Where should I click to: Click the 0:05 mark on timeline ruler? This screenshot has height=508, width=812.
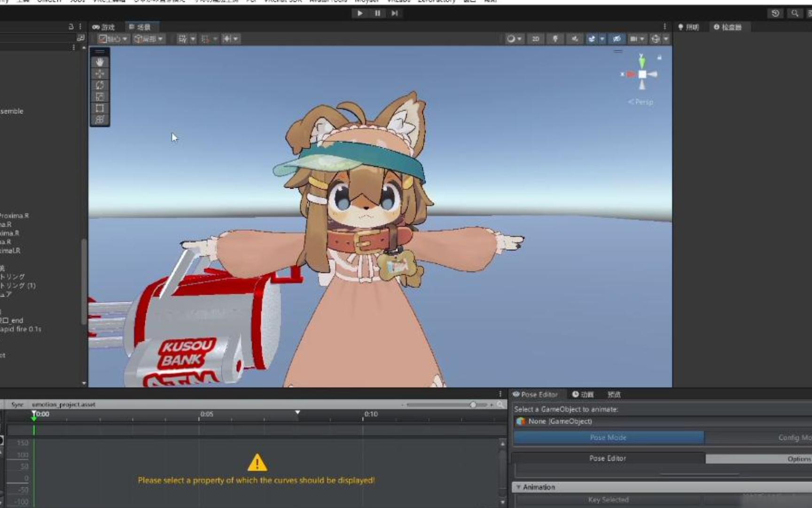click(x=207, y=414)
